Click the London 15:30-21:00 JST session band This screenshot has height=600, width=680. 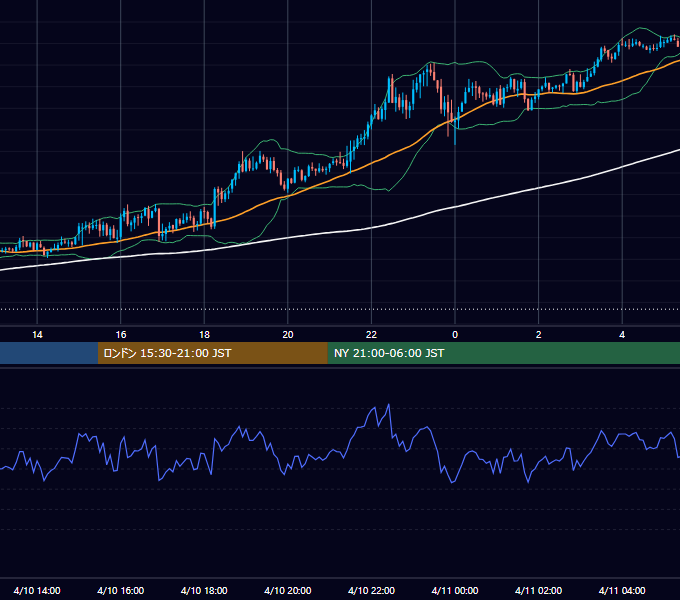coord(212,353)
